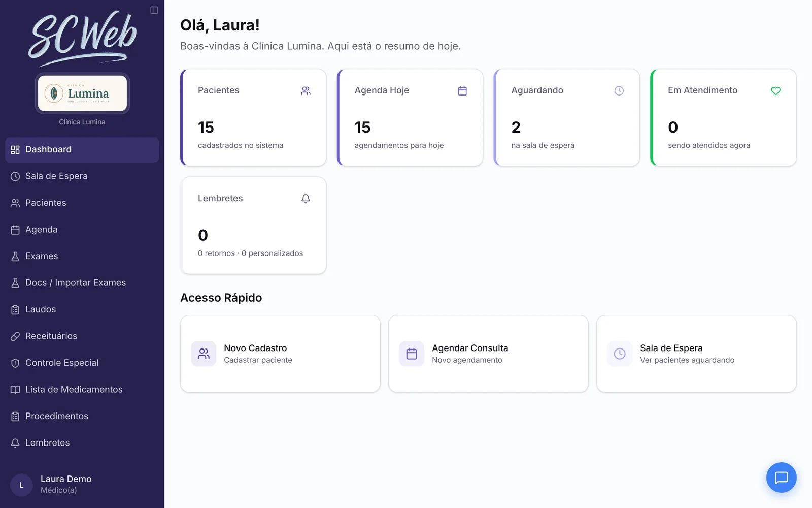
Task: Open the Em Atendimento stat card
Action: (723, 117)
